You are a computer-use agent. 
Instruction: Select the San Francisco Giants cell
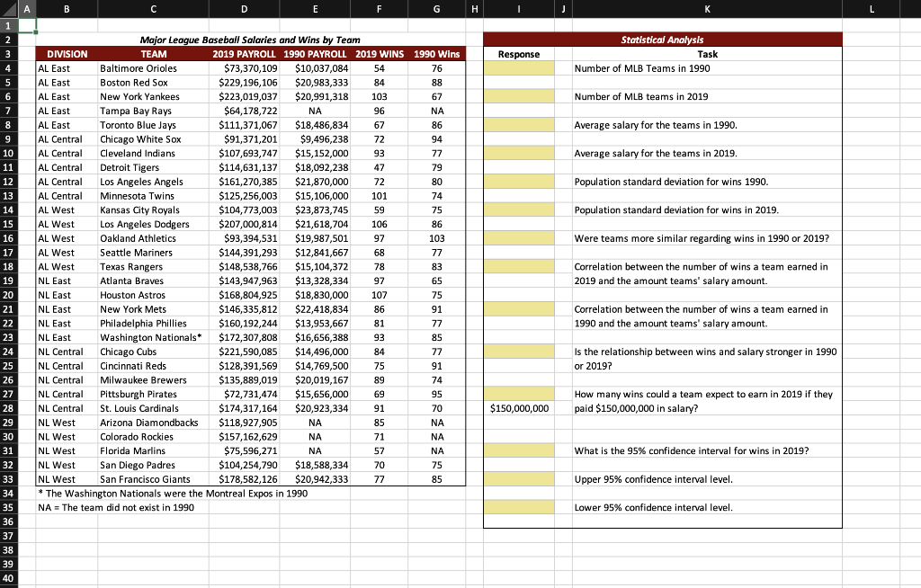tap(153, 479)
